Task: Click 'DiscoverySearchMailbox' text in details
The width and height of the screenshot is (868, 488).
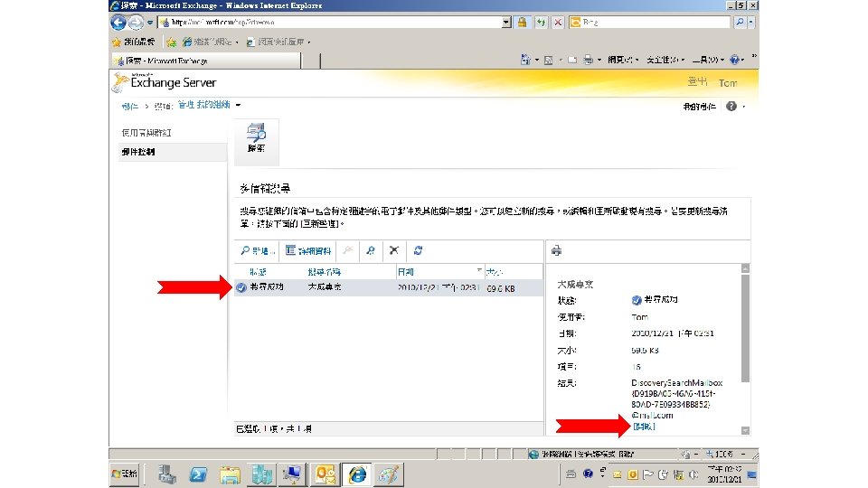Action: [x=676, y=382]
